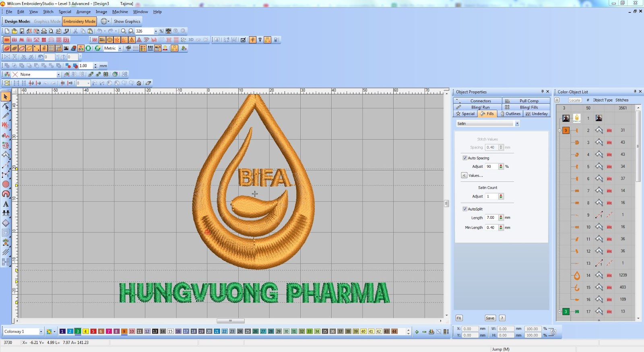Image resolution: width=644 pixels, height=352 pixels.
Task: Add color with plus icon in palette
Action: [417, 332]
